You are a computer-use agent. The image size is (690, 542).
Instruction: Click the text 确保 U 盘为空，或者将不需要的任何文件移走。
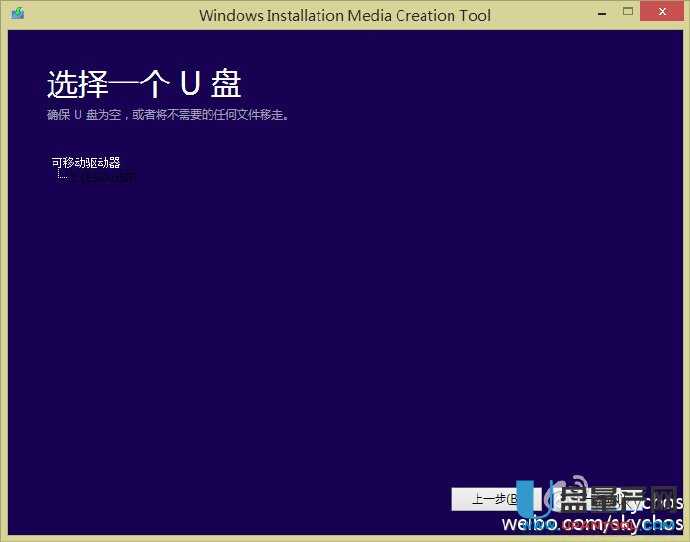168,115
